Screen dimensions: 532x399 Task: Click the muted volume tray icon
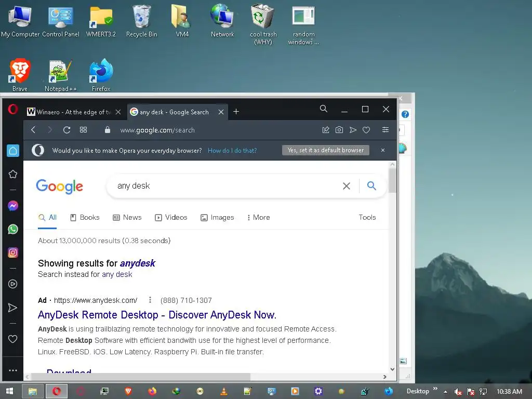click(458, 392)
